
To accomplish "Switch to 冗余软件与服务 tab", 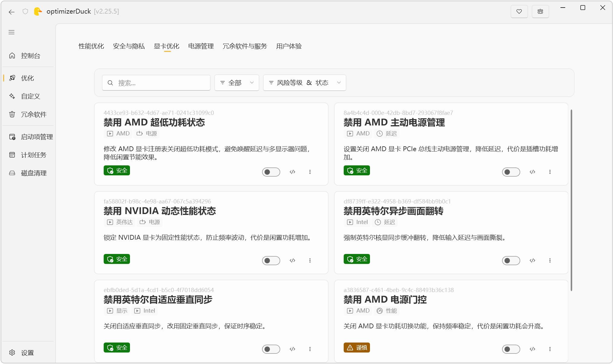I will [245, 46].
